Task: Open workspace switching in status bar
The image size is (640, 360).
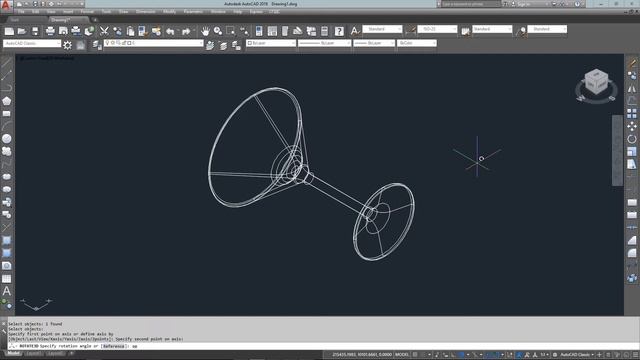Action: [576, 355]
